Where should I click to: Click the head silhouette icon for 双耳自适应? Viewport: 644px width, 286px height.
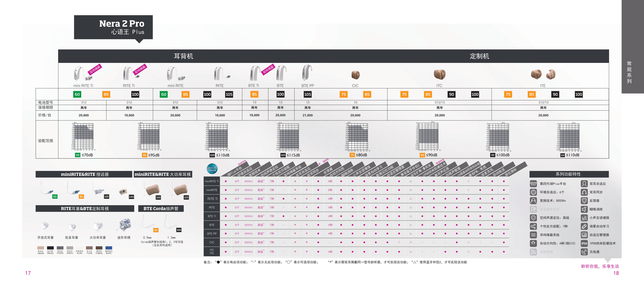(584, 184)
